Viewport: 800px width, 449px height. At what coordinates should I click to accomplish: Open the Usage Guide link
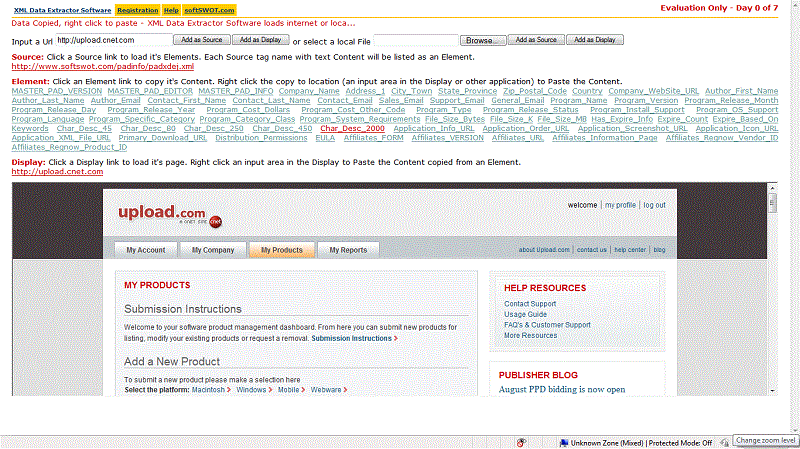coord(526,314)
